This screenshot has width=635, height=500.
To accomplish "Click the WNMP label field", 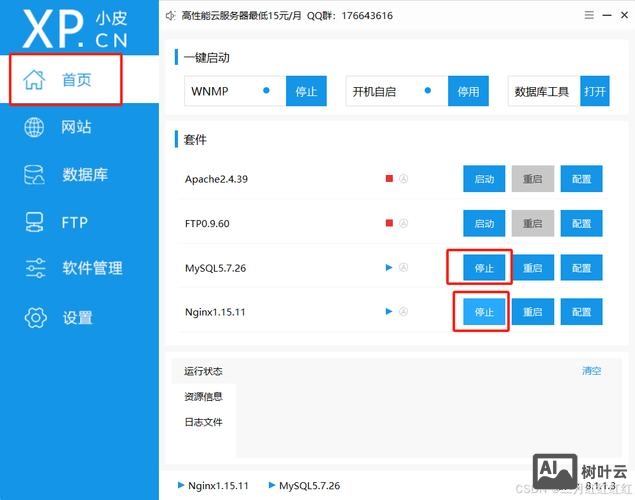I will (x=235, y=91).
